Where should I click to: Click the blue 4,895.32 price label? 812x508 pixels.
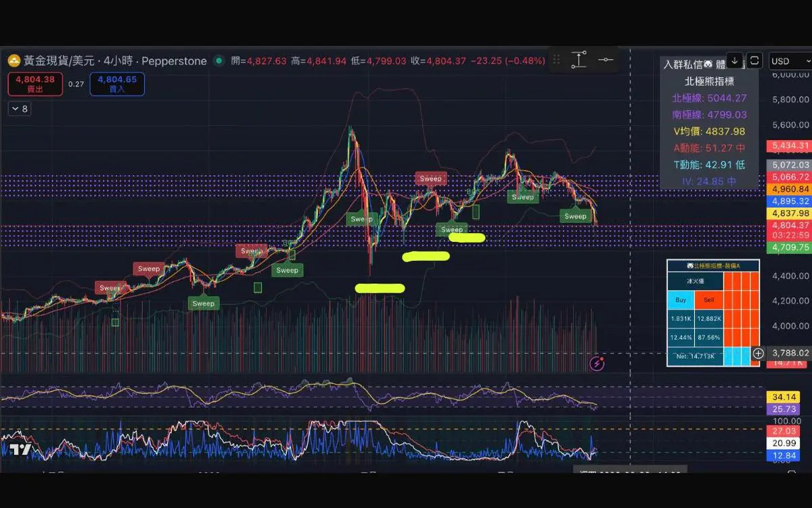coord(788,201)
